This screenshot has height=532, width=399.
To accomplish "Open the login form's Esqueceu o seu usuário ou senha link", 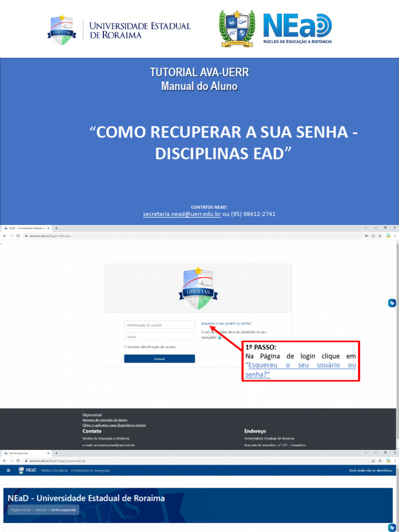I will pos(227,323).
